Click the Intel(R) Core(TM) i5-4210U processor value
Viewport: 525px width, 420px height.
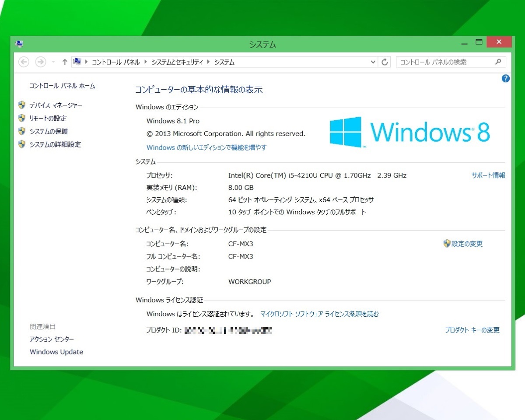[317, 175]
